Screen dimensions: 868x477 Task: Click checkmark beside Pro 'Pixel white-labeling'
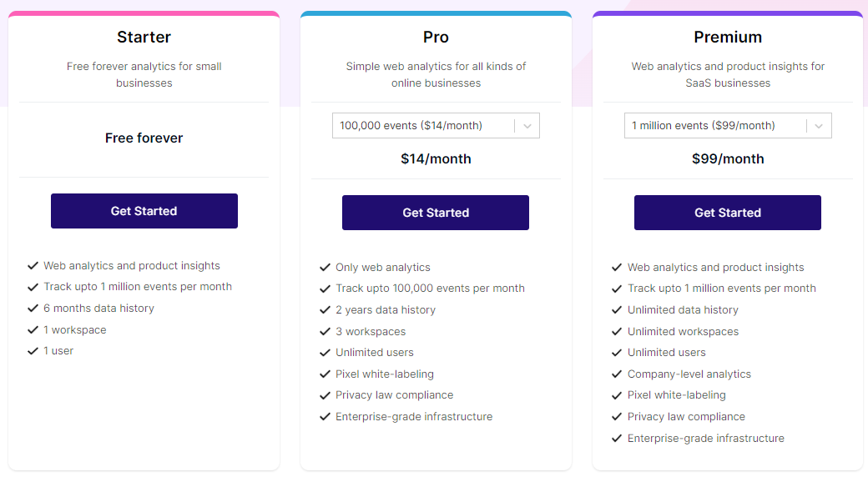(325, 374)
